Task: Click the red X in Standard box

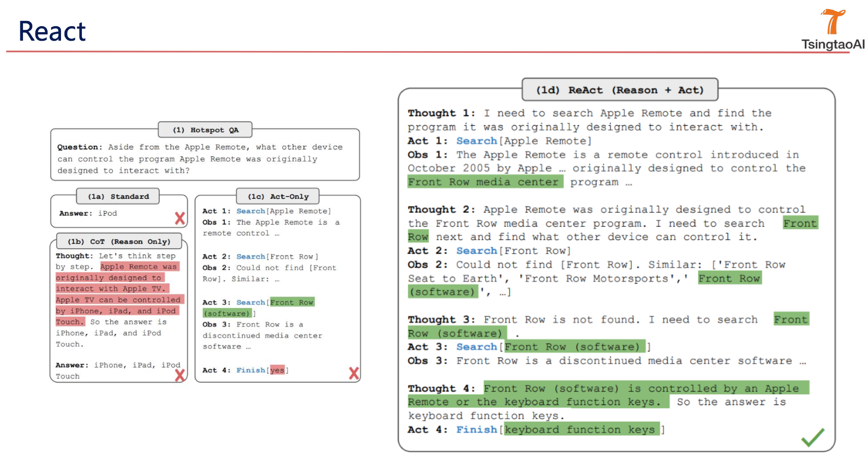Action: coord(180,218)
